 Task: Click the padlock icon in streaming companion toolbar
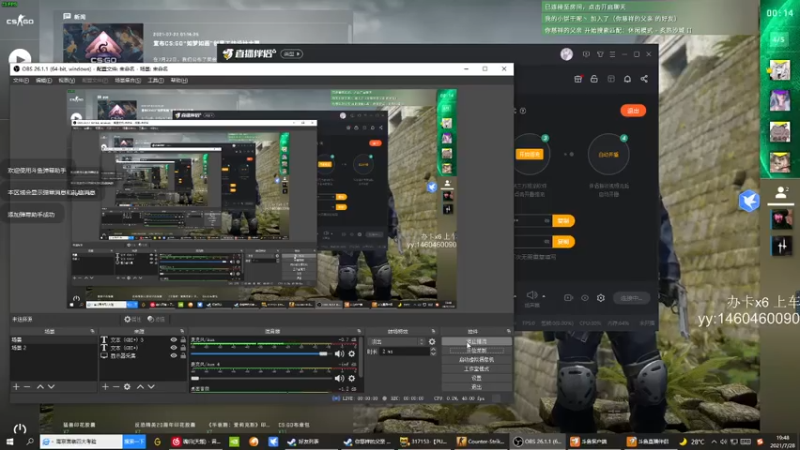click(x=594, y=79)
